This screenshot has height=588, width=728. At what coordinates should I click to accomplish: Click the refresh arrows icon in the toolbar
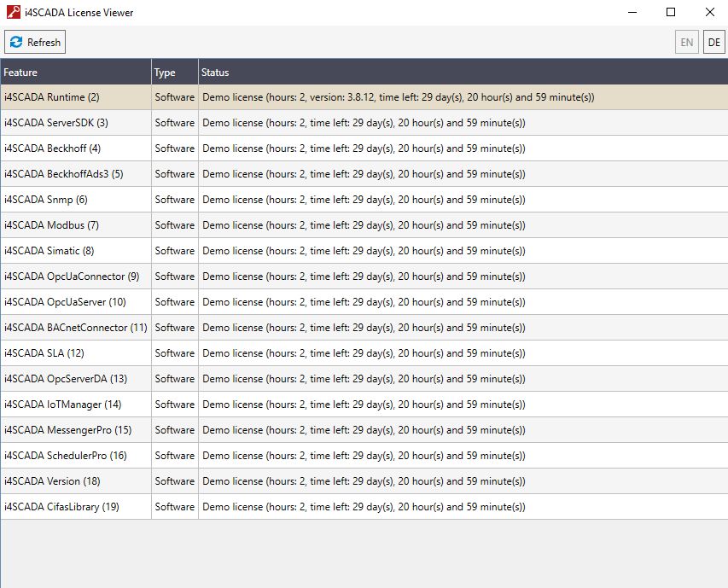(x=16, y=42)
